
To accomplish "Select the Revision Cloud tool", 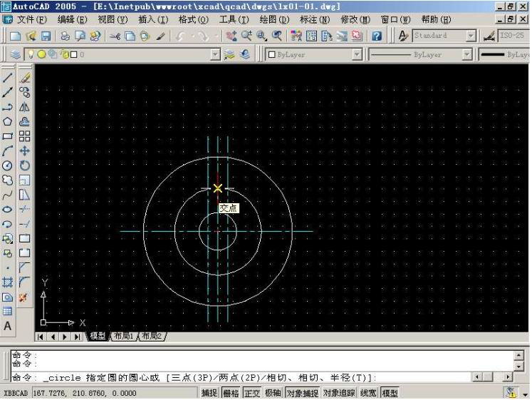I will tap(7, 180).
